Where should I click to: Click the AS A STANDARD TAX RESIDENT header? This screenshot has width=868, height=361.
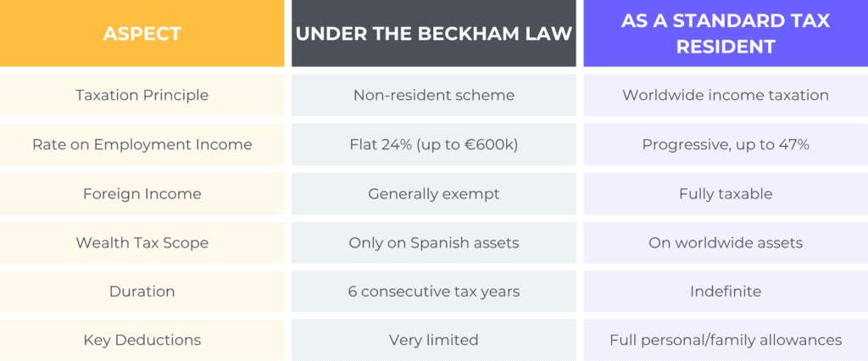(725, 34)
